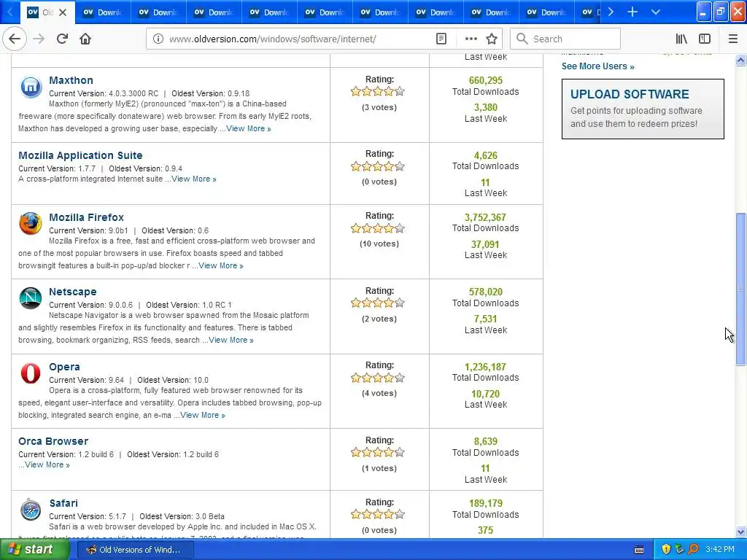Click the browser Forward arrow button

(39, 39)
